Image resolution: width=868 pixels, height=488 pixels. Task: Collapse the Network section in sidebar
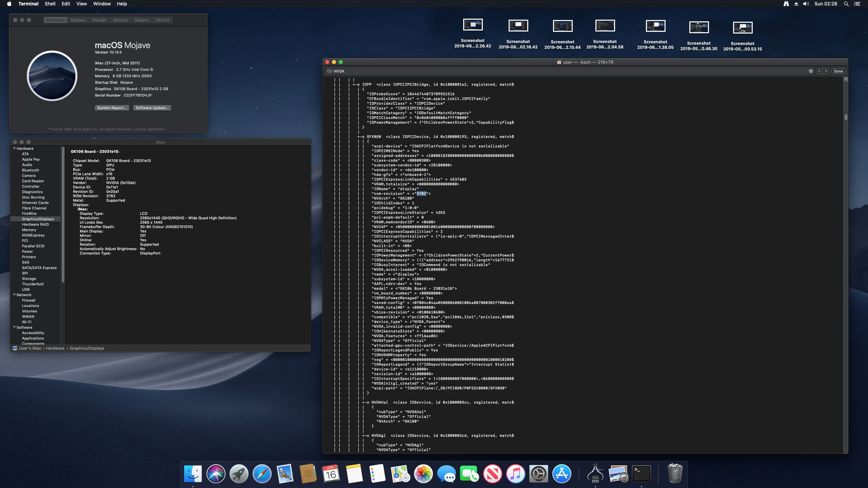15,295
